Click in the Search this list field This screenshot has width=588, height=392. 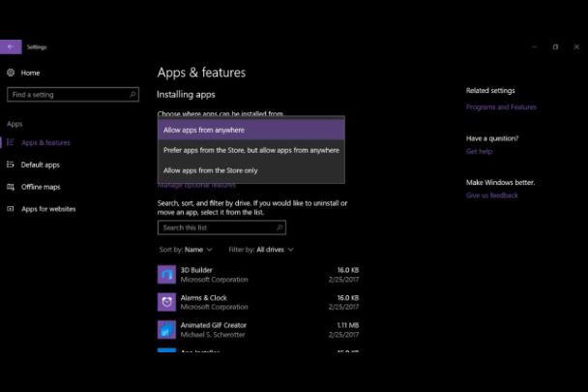click(221, 227)
